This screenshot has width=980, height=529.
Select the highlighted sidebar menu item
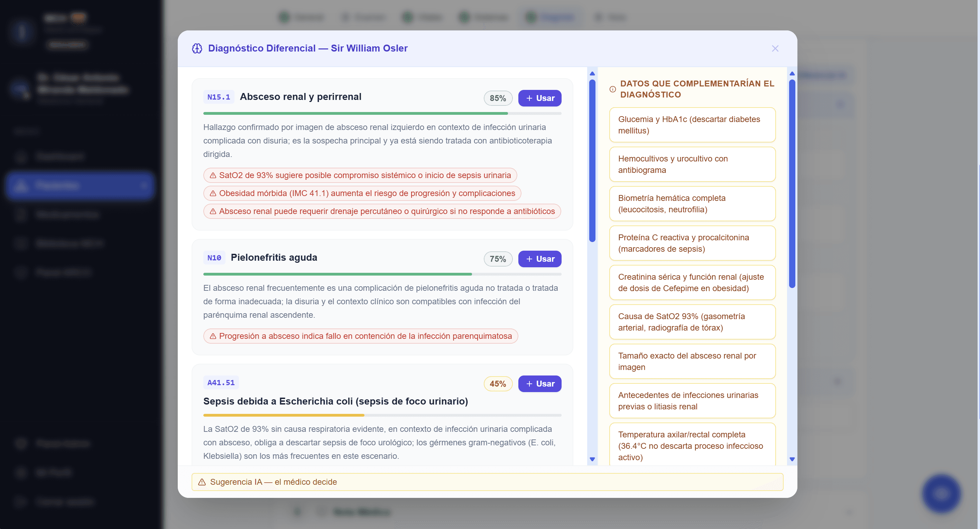click(80, 186)
